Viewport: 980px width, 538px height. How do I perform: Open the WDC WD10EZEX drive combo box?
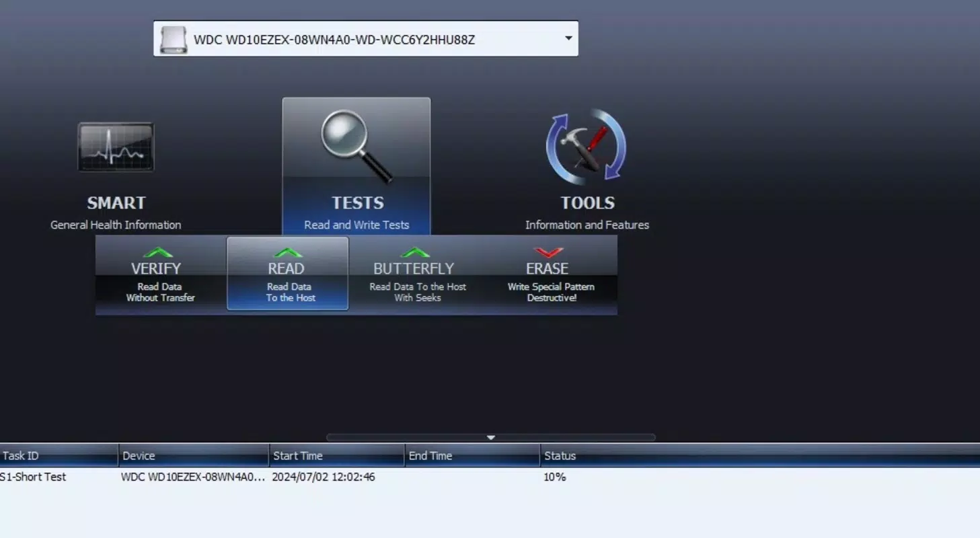tap(366, 39)
